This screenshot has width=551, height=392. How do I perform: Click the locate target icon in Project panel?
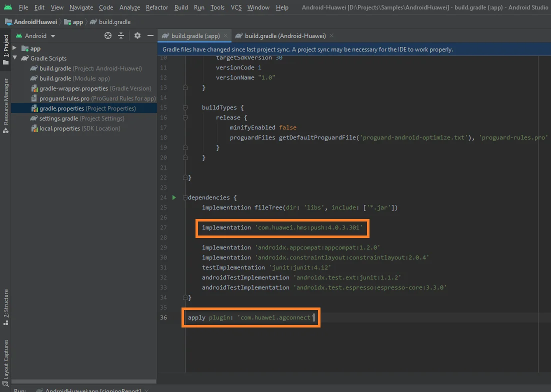pyautogui.click(x=108, y=35)
